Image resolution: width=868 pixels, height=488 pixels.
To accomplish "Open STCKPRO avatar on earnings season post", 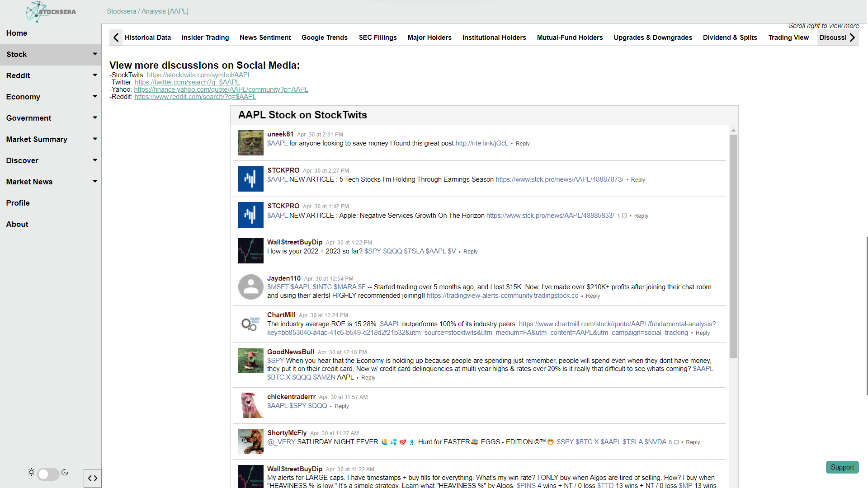I will 250,179.
